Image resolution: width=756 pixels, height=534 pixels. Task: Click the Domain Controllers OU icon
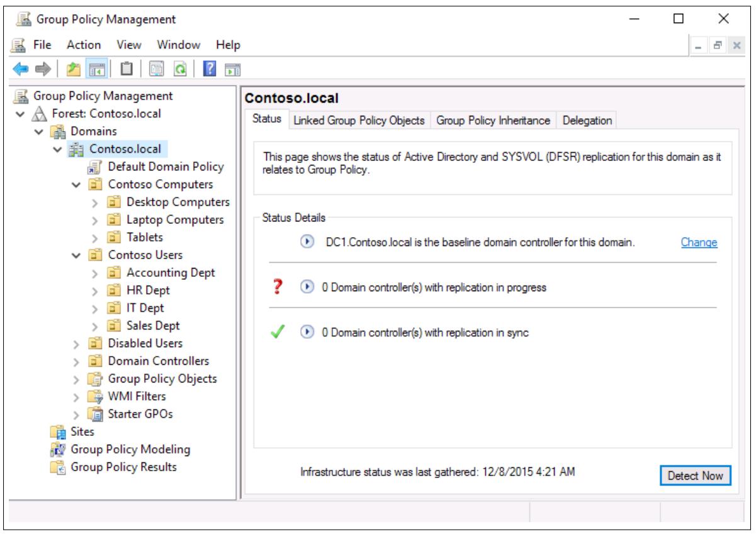point(96,361)
